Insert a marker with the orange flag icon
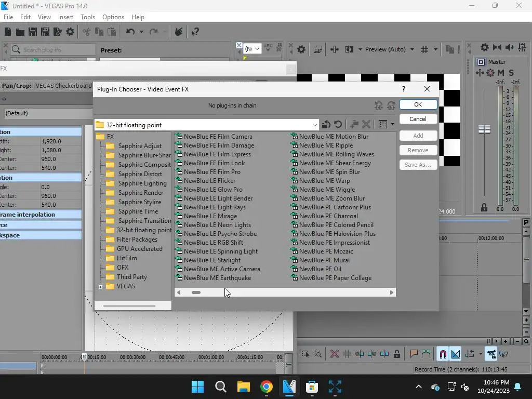The height and width of the screenshot is (399, 532). [x=414, y=354]
